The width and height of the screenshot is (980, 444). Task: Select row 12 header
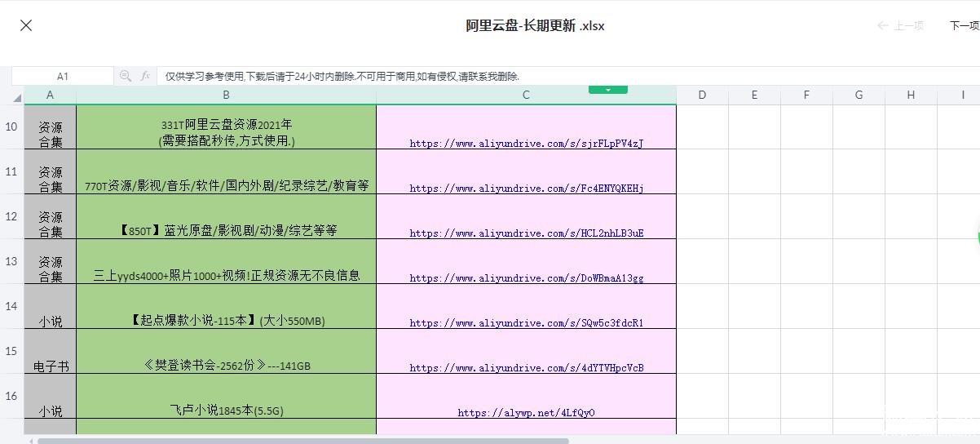11,216
